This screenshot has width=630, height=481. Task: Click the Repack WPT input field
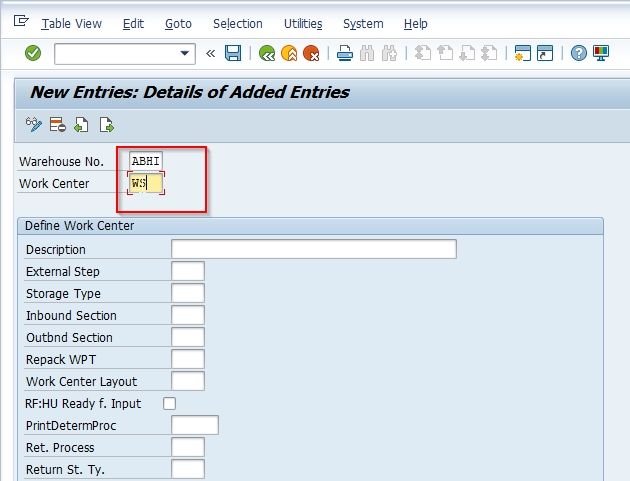(188, 359)
